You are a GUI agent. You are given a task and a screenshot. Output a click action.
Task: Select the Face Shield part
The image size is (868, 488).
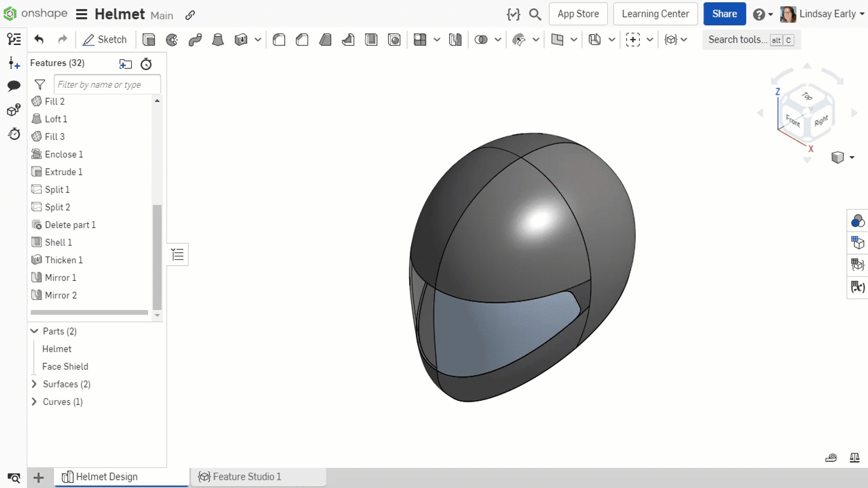65,367
